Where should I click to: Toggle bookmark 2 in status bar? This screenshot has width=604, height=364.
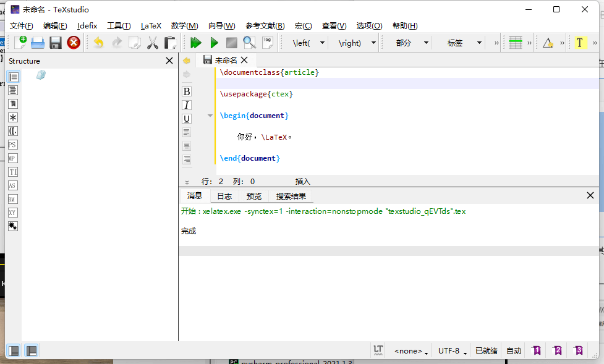[x=557, y=350]
